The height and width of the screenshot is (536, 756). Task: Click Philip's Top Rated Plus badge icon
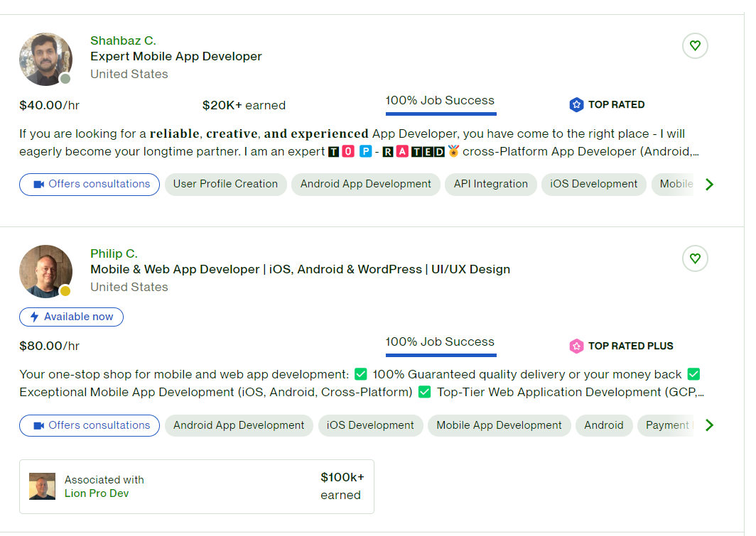point(576,346)
